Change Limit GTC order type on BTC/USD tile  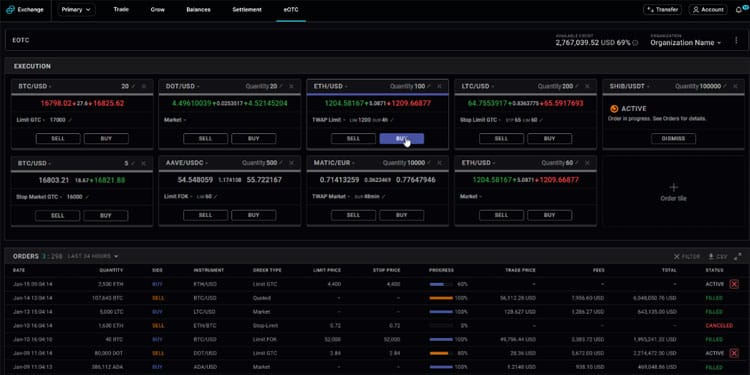(x=33, y=120)
